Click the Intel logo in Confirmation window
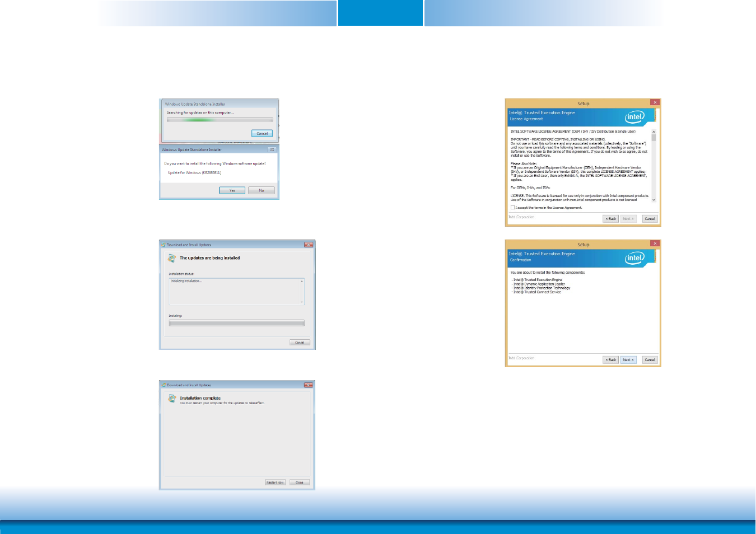Image resolution: width=756 pixels, height=534 pixels. tap(634, 257)
